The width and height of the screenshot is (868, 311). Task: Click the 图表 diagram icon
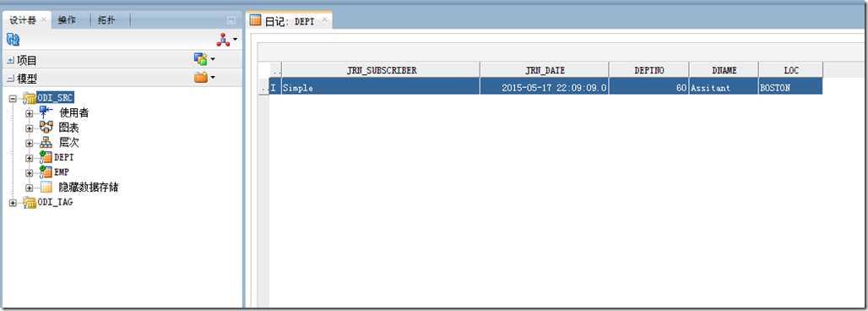46,128
